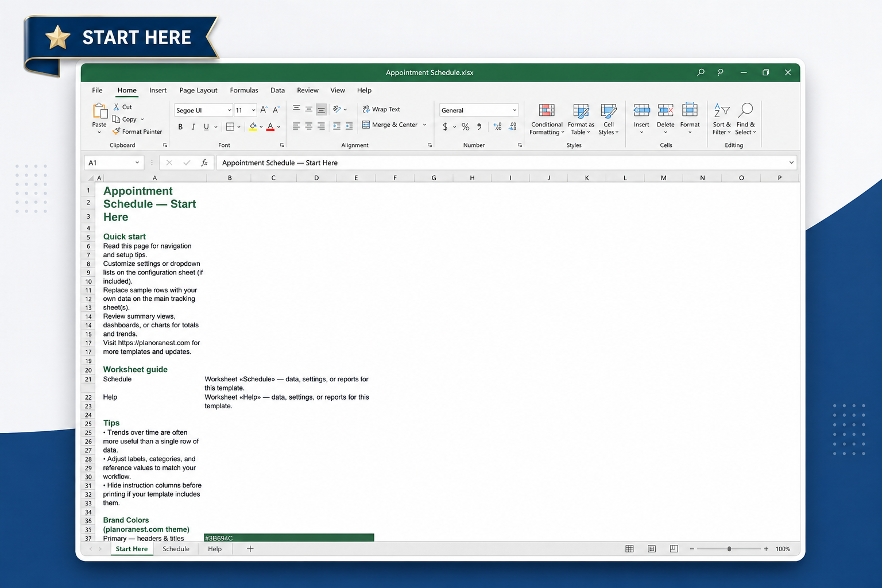Open Sort & Filter menu

pyautogui.click(x=722, y=119)
